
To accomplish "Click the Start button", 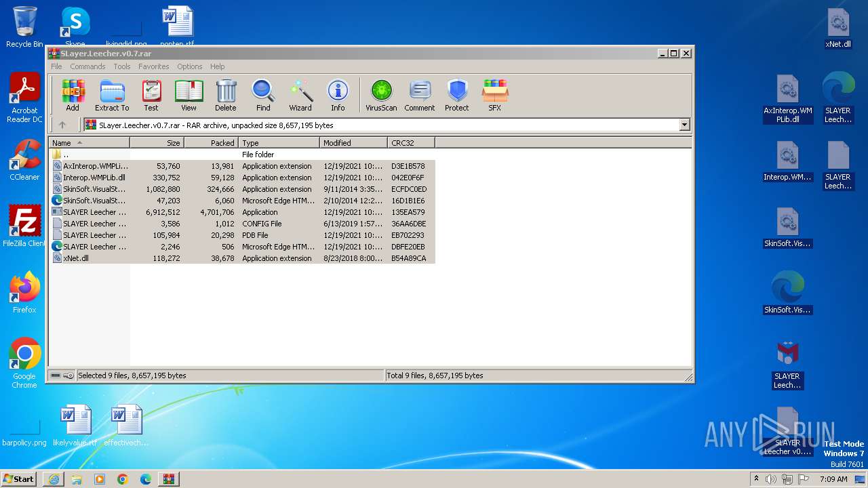I will point(19,479).
